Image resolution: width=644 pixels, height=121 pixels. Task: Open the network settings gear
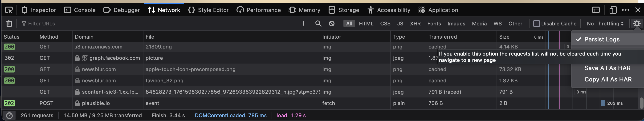coord(636,24)
